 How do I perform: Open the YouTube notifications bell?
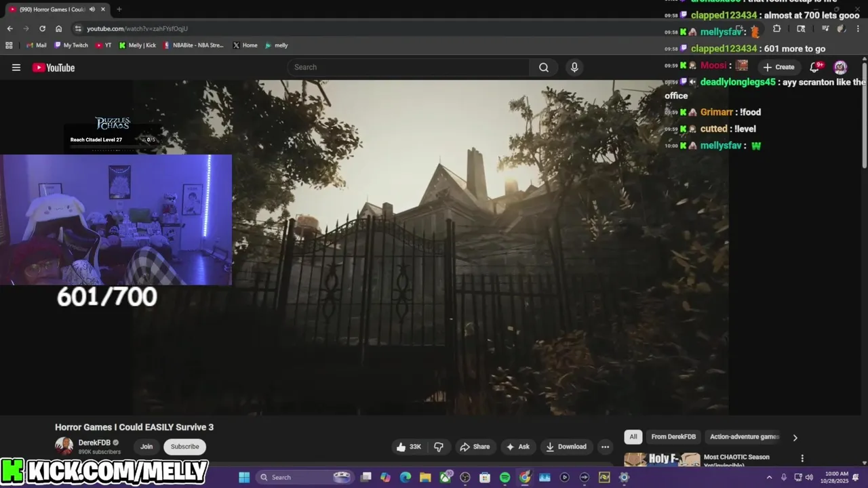point(815,67)
